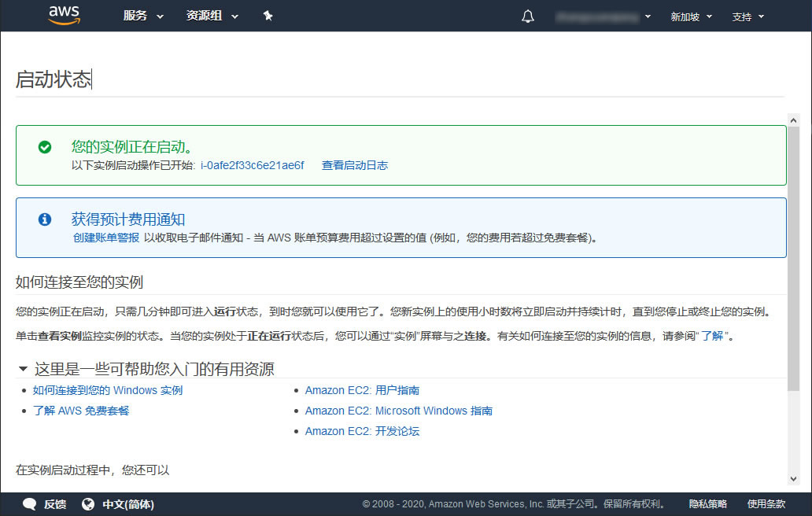Open the 支持 support dropdown
The width and height of the screenshot is (812, 516).
747,17
